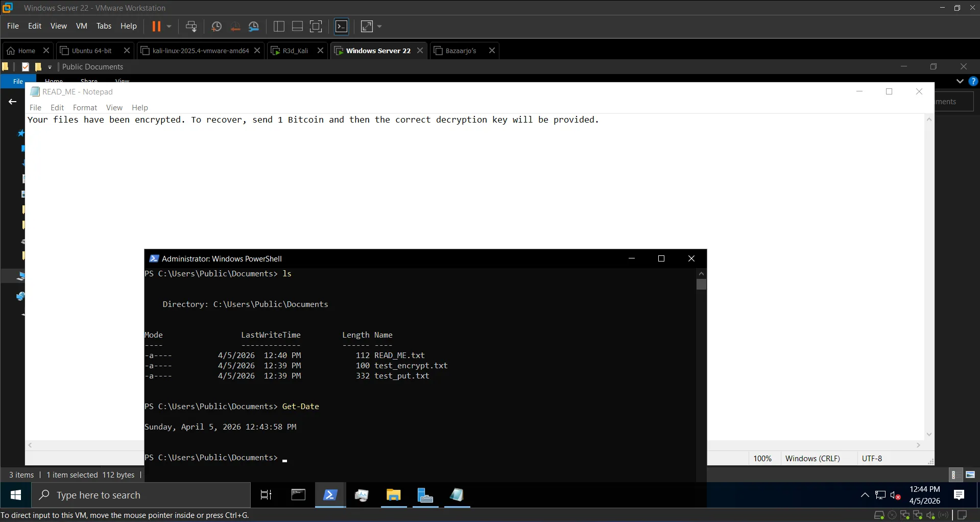Toggle the thumbnail bar view
Viewport: 980px width, 522px height.
pyautogui.click(x=297, y=27)
